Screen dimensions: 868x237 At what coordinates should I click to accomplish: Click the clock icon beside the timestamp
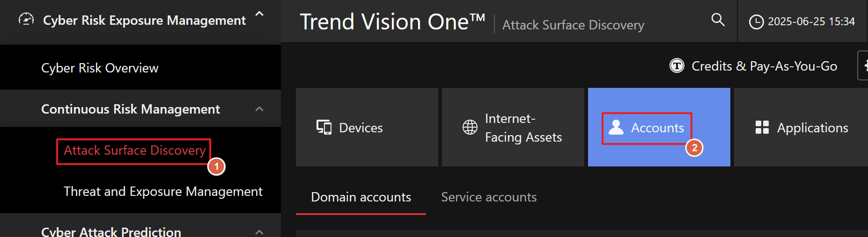coord(756,22)
